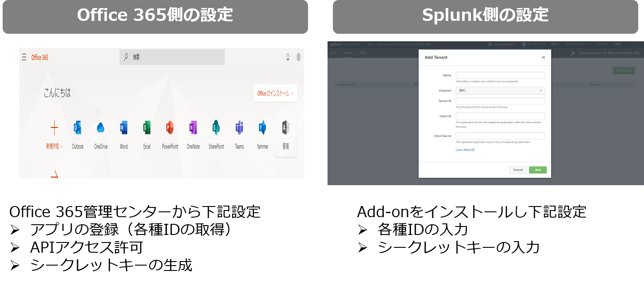644x298 pixels.
Task: Open the Office 365 app launcher grid
Action: coord(24,57)
